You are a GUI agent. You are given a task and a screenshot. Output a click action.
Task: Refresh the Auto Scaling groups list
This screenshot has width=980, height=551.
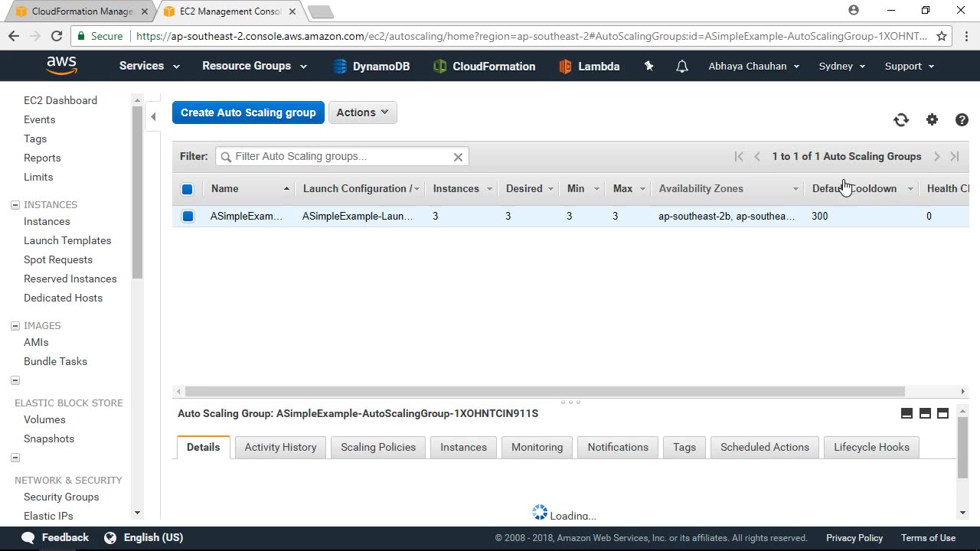tap(901, 119)
